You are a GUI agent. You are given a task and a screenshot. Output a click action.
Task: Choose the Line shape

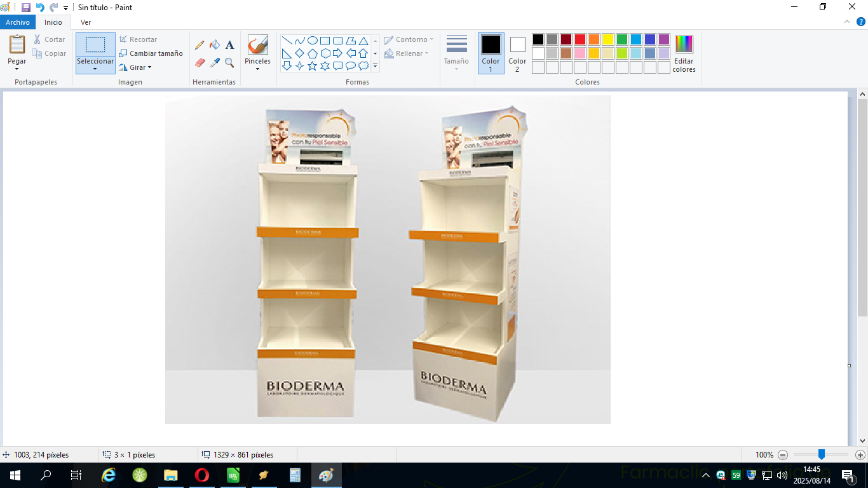[x=287, y=41]
